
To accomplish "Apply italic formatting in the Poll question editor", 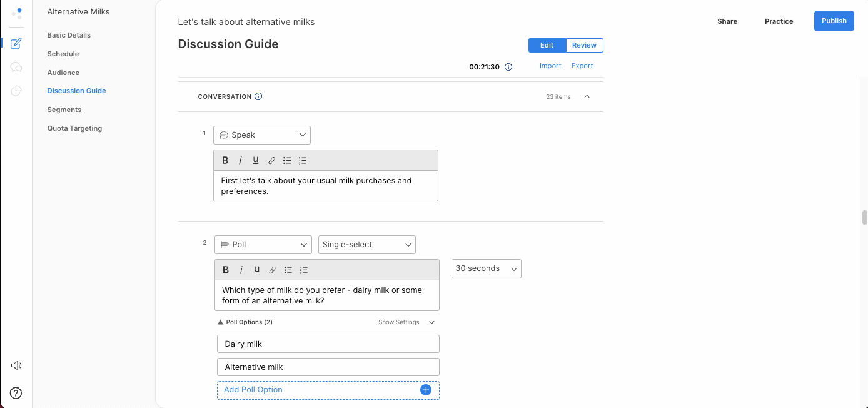I will [241, 270].
